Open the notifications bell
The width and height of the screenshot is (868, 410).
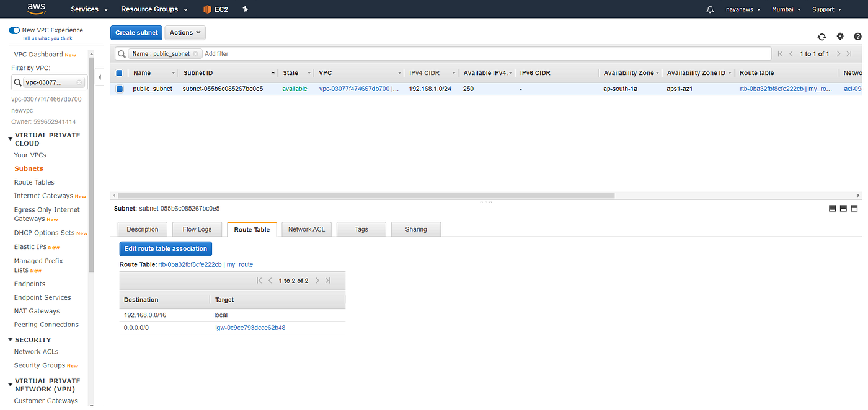(709, 9)
